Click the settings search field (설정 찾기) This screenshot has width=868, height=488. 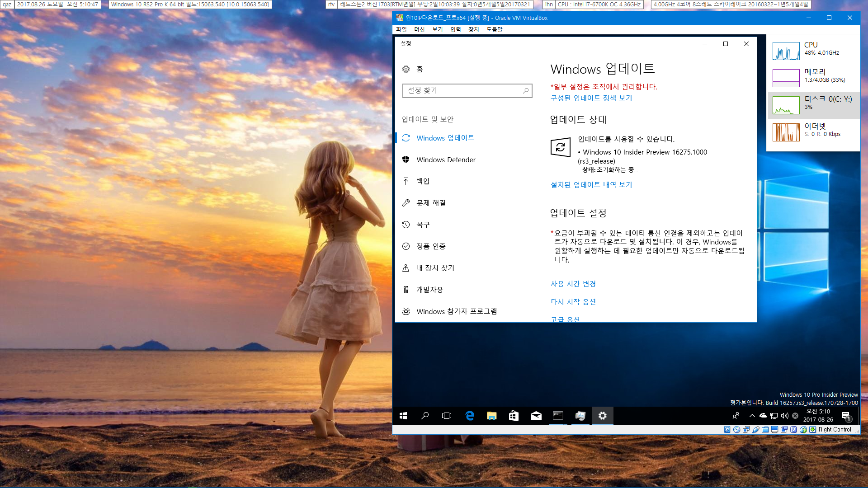pyautogui.click(x=467, y=90)
